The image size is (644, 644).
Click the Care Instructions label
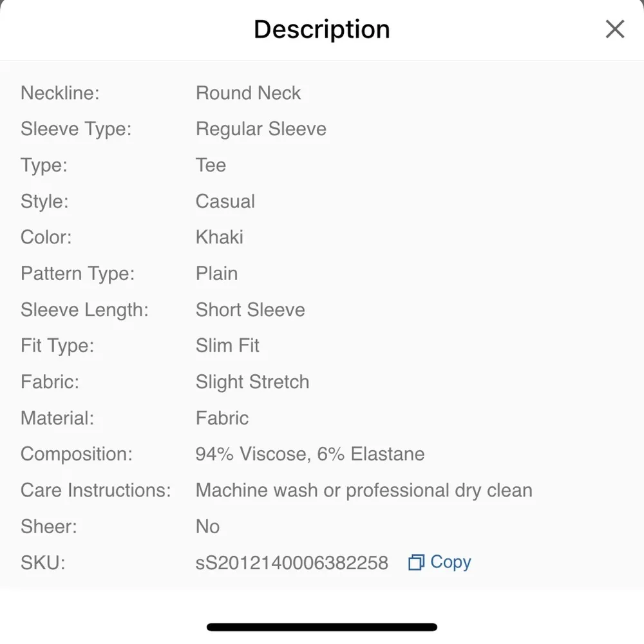tap(96, 490)
